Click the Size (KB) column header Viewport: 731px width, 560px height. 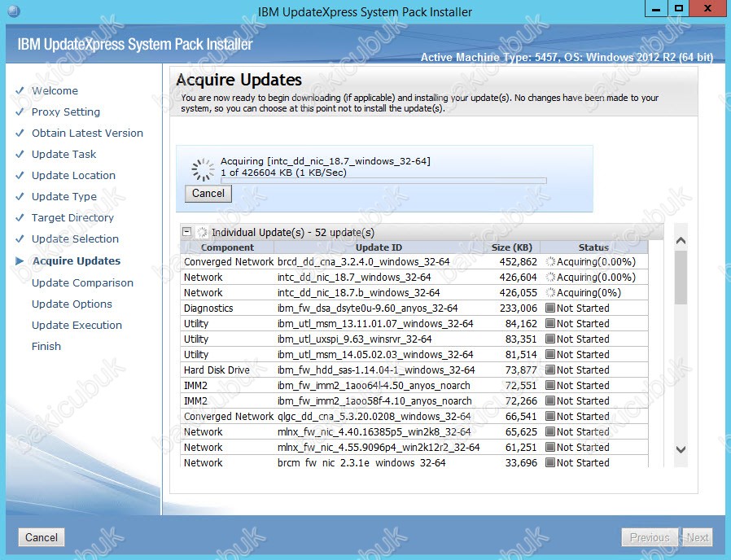click(x=511, y=247)
